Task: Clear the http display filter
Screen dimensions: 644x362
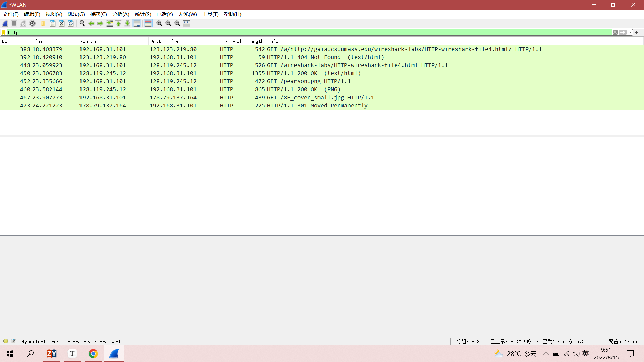Action: click(615, 32)
